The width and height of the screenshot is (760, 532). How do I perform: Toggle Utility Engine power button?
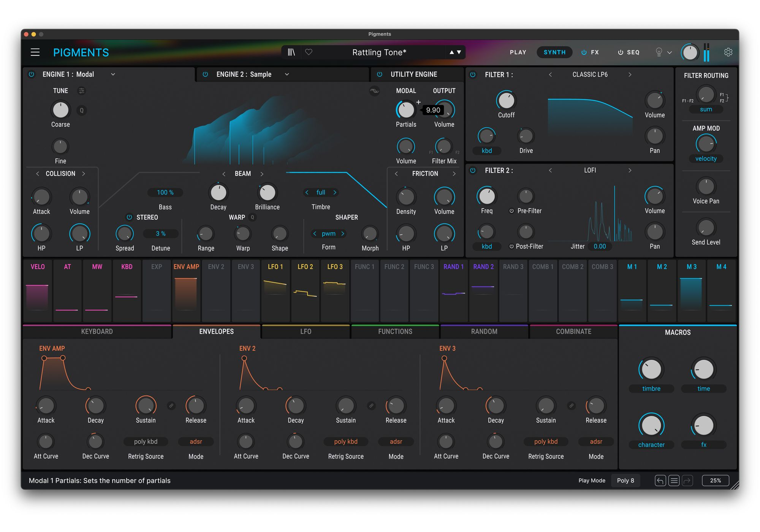(x=379, y=74)
